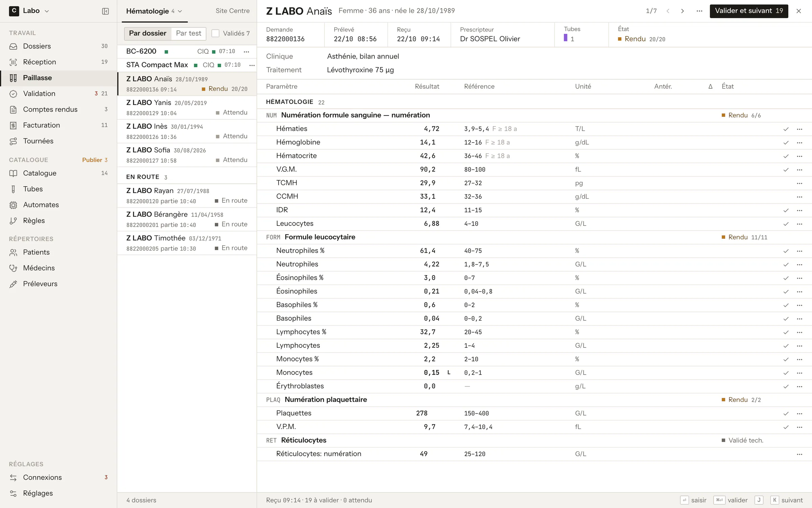Close the dossier detail panel
This screenshot has width=812, height=508.
pyautogui.click(x=799, y=11)
